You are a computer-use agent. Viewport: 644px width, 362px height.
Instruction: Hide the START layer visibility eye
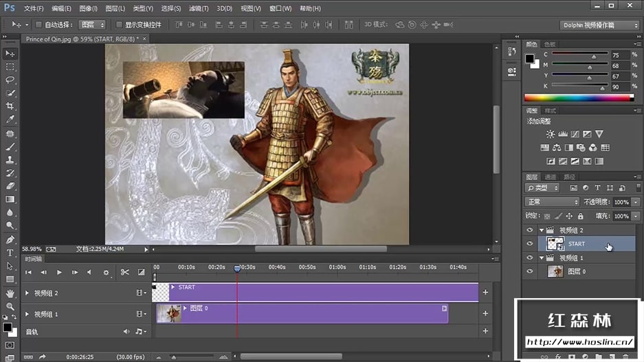(x=530, y=243)
